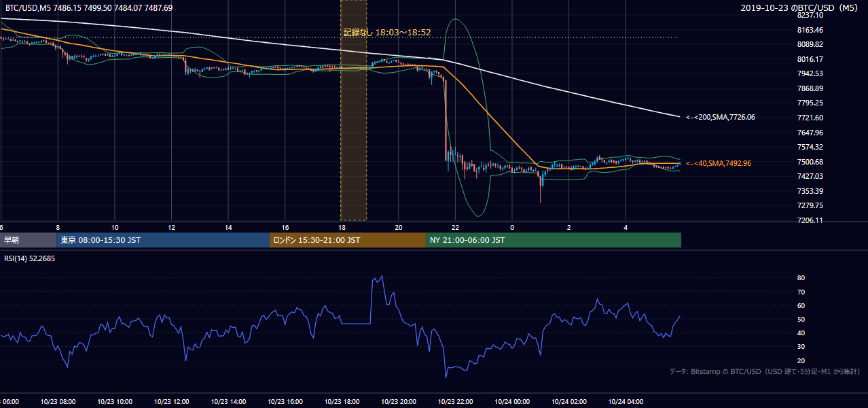Click the RSI 80 level label
The height and width of the screenshot is (408, 868).
point(801,278)
